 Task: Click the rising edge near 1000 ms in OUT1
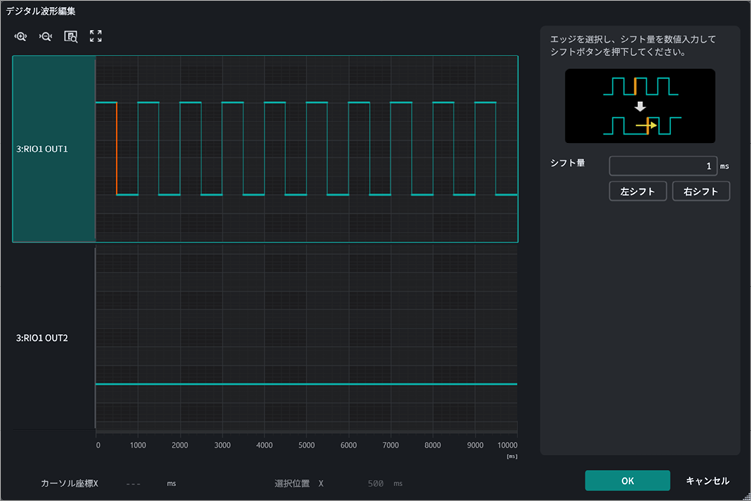(x=138, y=148)
